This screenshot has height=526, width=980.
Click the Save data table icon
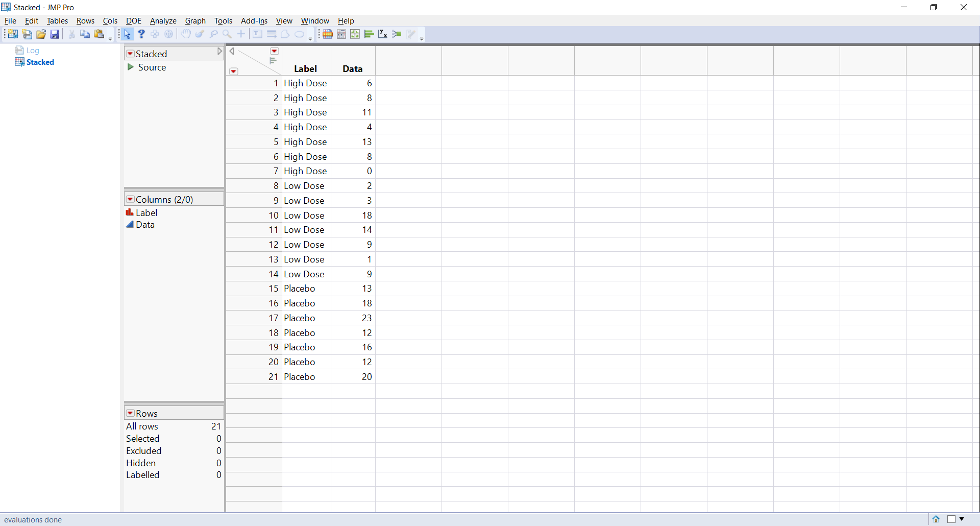coord(54,34)
